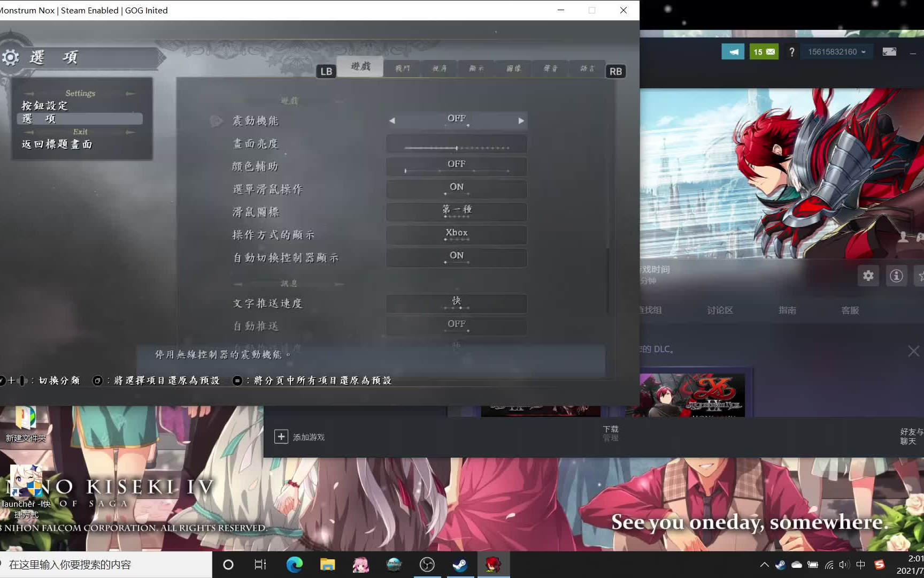924x578 pixels.
Task: Click the RB next-tab button
Action: (615, 71)
